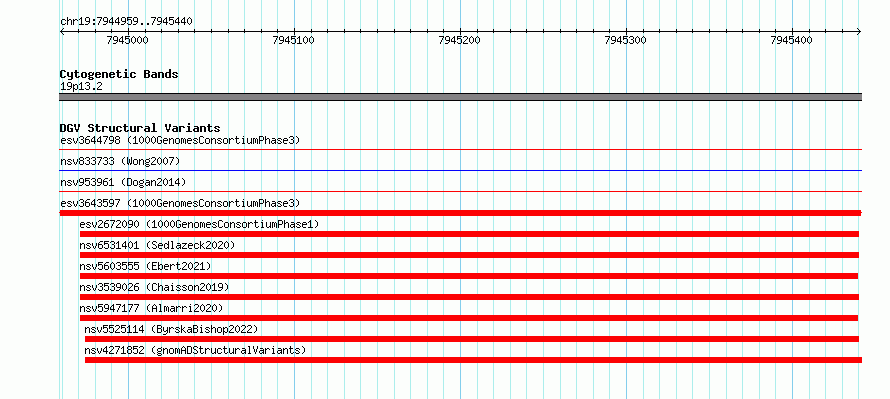Click the Cytogenetic Bands track title

[119, 74]
